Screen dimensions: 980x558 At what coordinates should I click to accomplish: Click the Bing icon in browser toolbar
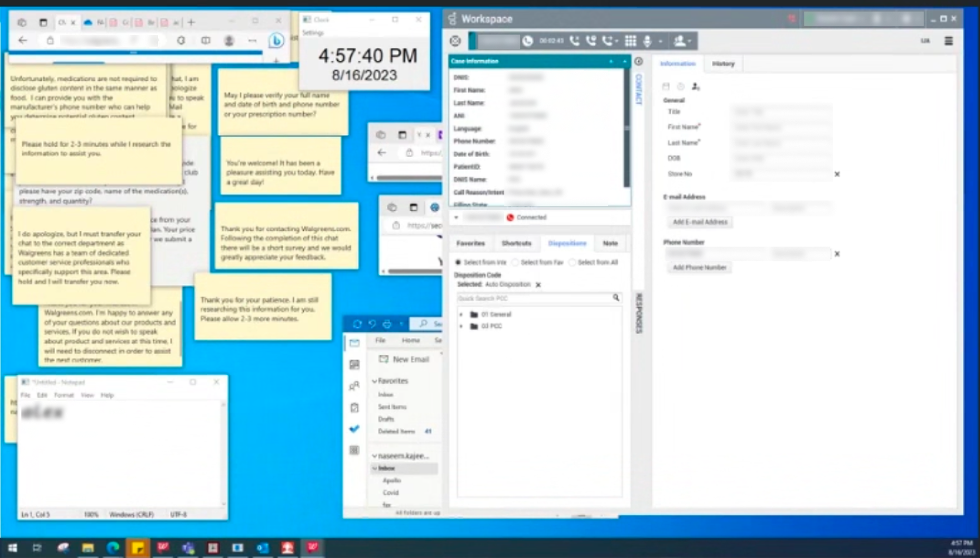tap(276, 40)
